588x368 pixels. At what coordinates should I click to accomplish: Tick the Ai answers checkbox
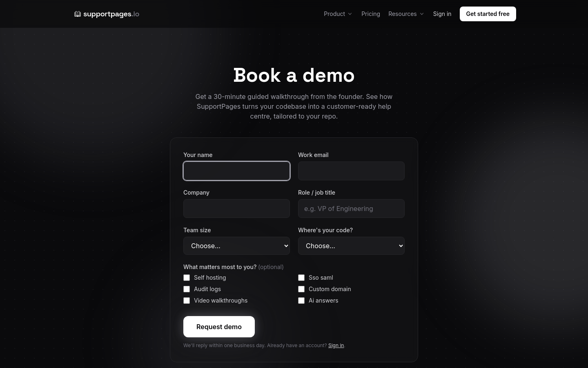[x=301, y=301]
